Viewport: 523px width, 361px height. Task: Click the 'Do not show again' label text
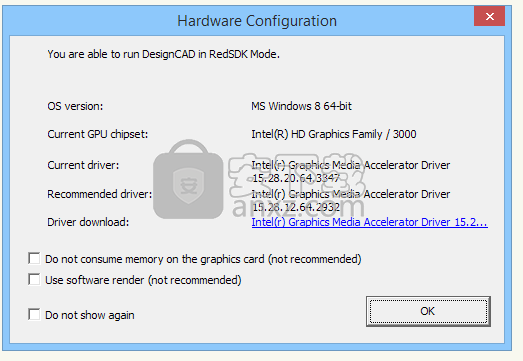pyautogui.click(x=90, y=315)
